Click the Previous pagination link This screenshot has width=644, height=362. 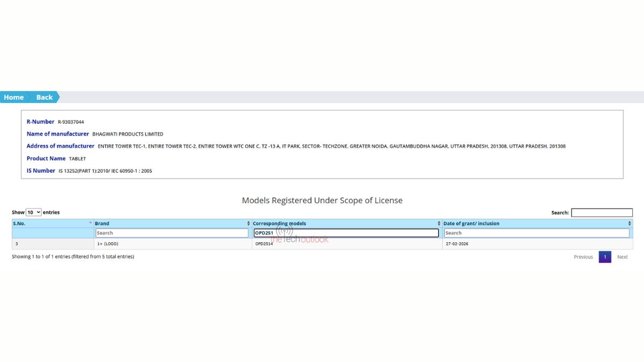point(583,257)
